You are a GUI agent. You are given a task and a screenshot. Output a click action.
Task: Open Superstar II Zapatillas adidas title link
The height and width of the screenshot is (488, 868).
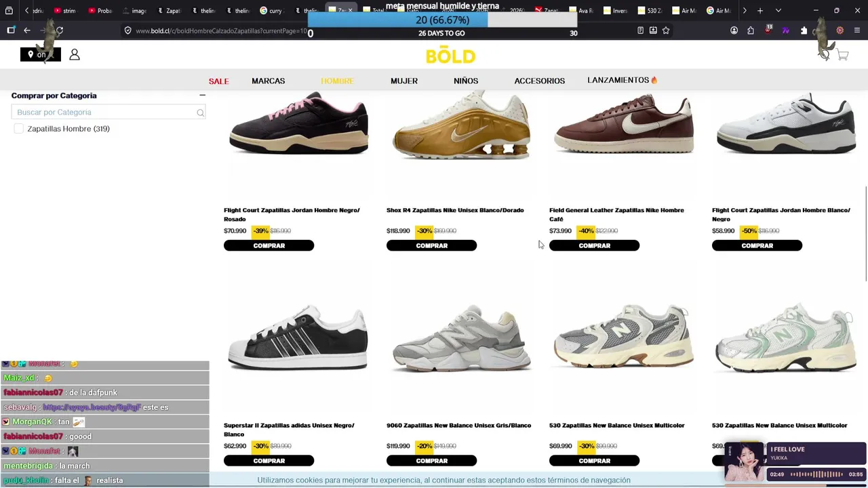coord(289,430)
